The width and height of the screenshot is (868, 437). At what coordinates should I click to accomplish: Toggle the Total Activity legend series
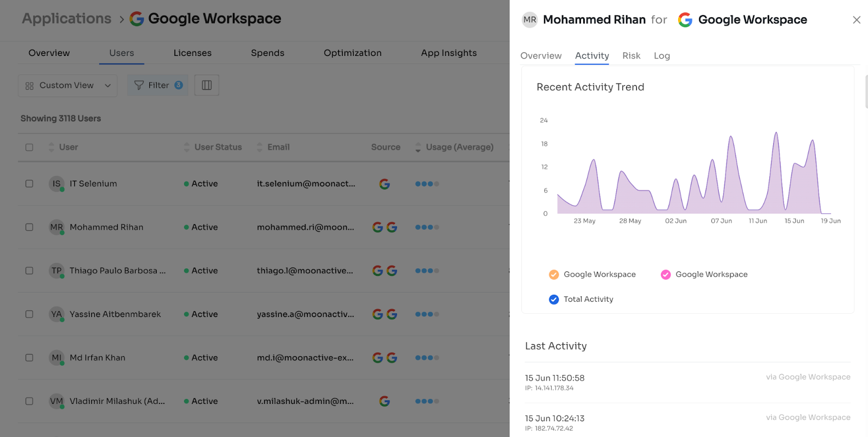(554, 300)
